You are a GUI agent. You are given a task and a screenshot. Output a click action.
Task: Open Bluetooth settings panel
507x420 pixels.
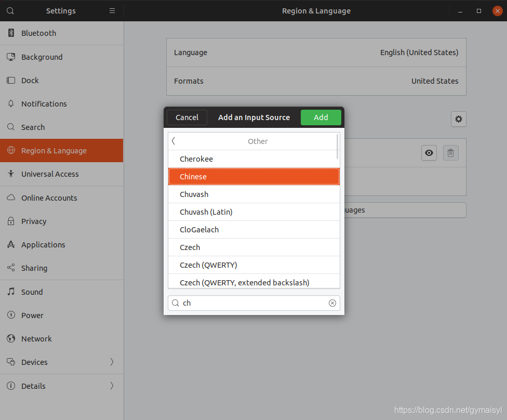tap(62, 33)
